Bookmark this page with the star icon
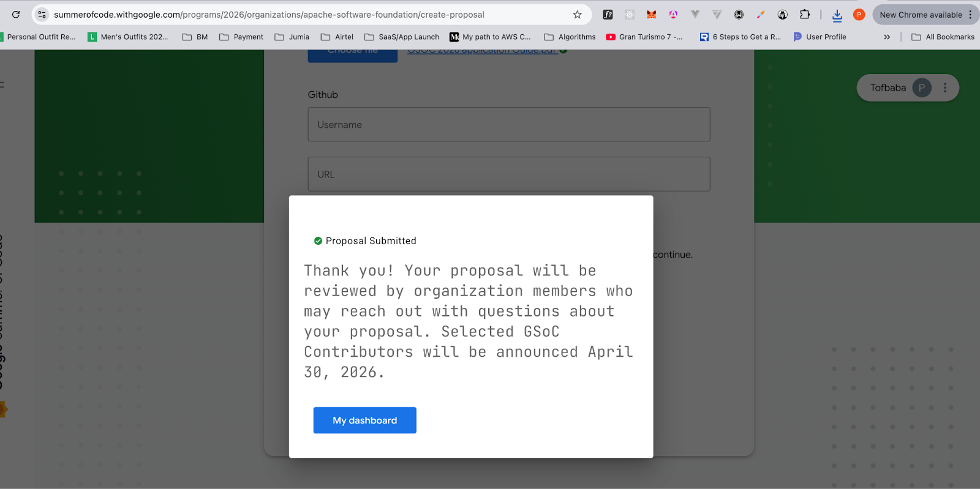The image size is (980, 489). pos(577,15)
